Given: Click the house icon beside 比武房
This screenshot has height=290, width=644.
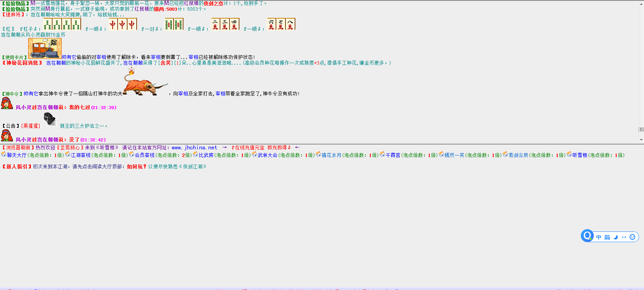Looking at the screenshot, I should (x=196, y=154).
